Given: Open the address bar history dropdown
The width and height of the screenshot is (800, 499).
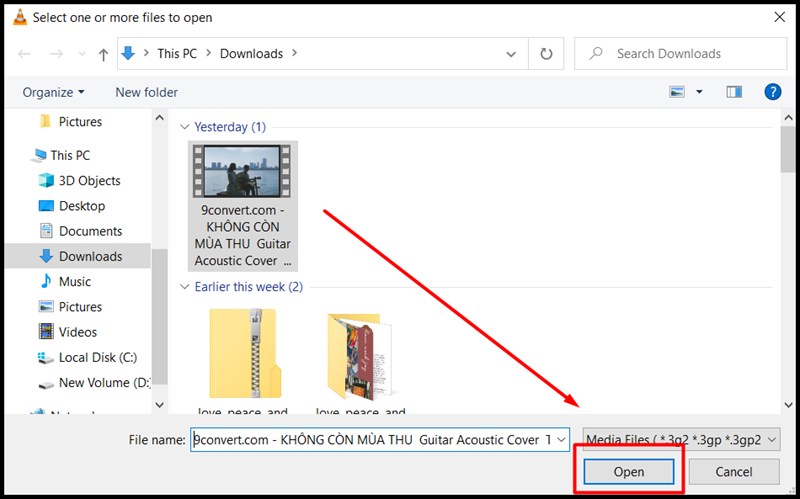Looking at the screenshot, I should (x=511, y=54).
